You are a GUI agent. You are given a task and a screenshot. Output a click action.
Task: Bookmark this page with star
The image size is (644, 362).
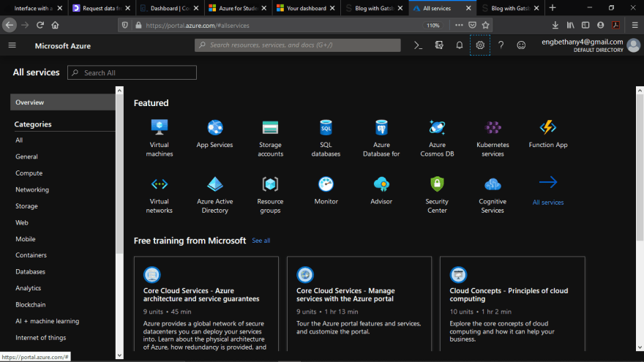[x=485, y=25]
